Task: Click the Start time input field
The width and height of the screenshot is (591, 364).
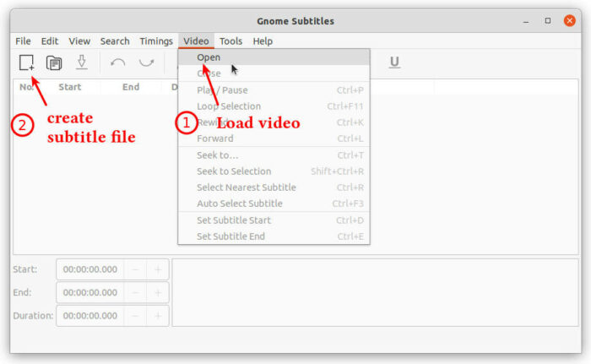Action: (x=90, y=269)
